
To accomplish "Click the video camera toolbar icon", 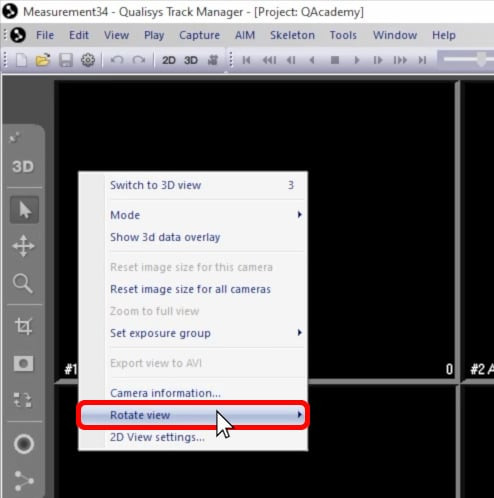I will tap(212, 60).
